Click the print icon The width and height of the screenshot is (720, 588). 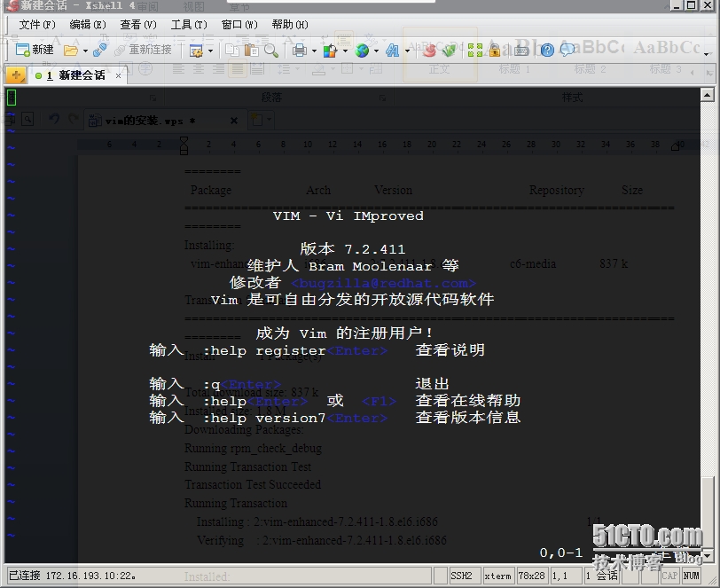(300, 50)
